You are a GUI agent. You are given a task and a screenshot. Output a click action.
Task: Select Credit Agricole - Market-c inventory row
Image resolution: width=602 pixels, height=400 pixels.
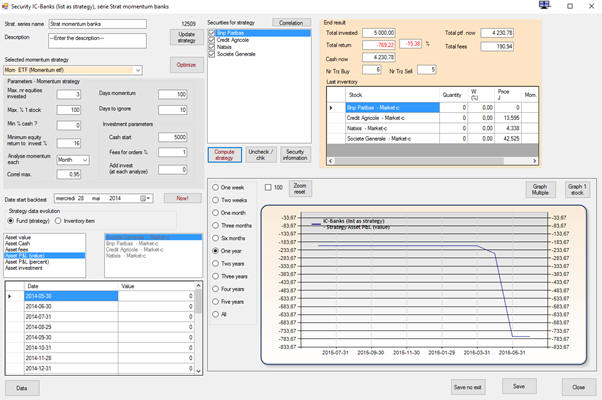coord(432,118)
